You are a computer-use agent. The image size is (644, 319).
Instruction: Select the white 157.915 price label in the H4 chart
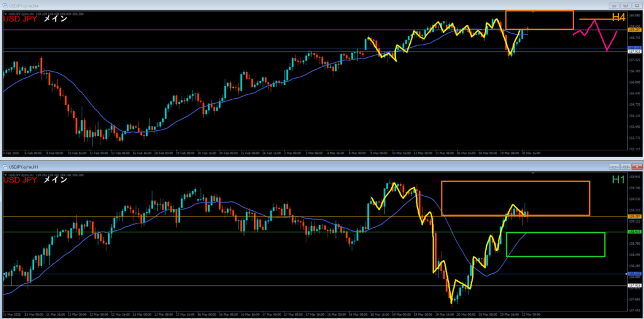point(634,52)
